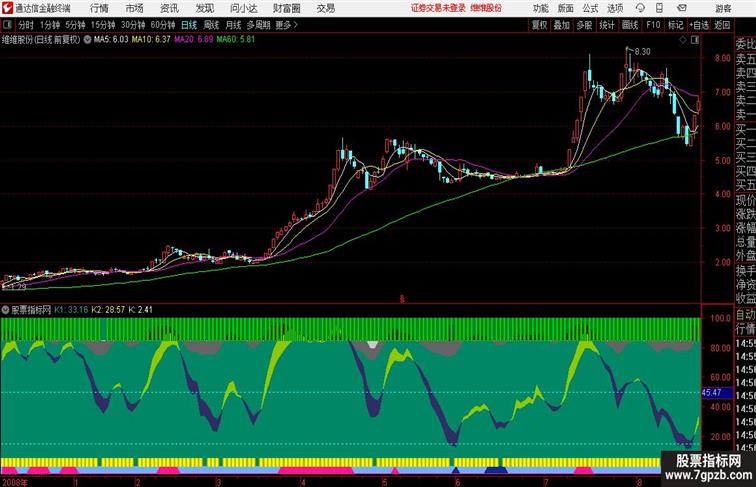Open the 公式 menu
This screenshot has height=487, width=756.
pos(590,8)
